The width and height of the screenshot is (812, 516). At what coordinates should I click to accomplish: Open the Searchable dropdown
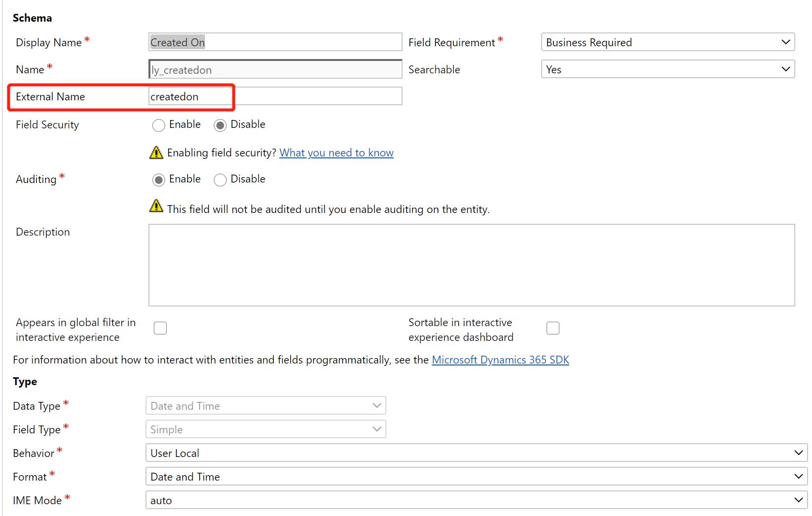click(x=668, y=69)
